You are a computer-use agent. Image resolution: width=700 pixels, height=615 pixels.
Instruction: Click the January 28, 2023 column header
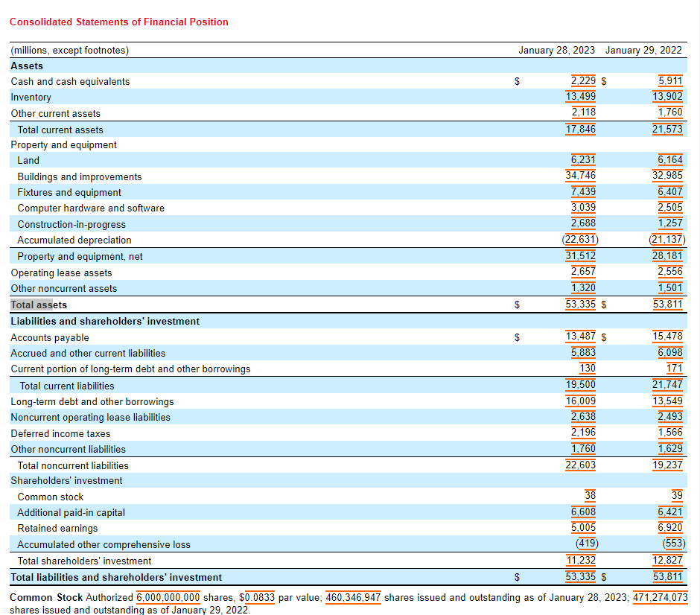[558, 51]
